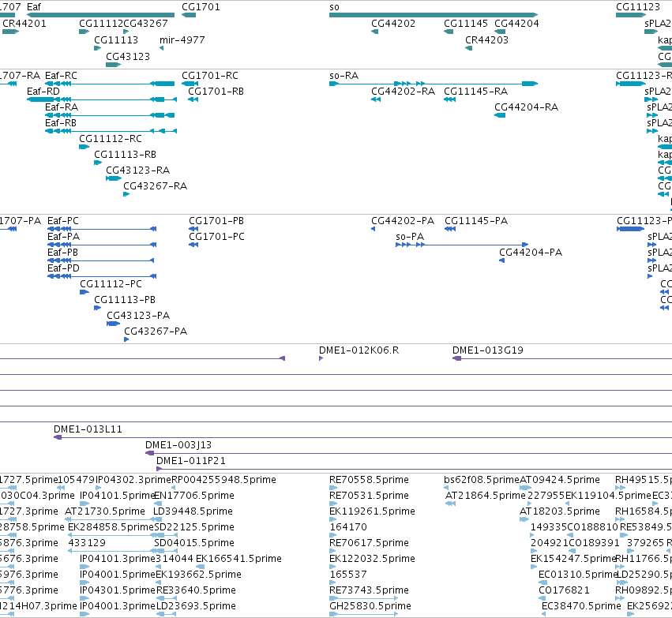Select the Eaf-RA transcript
Image resolution: width=672 pixels, height=618 pixels.
tap(110, 115)
